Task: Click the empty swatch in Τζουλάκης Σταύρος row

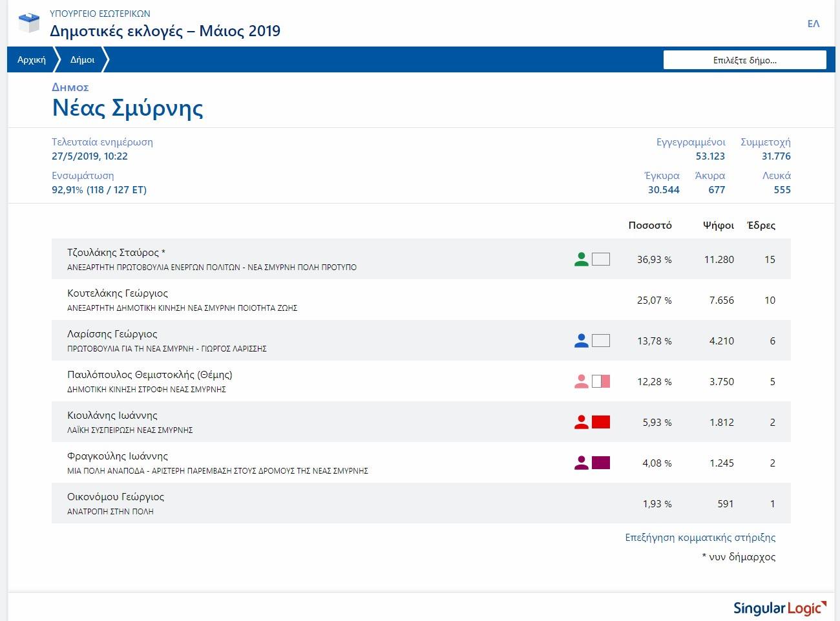Action: point(601,259)
